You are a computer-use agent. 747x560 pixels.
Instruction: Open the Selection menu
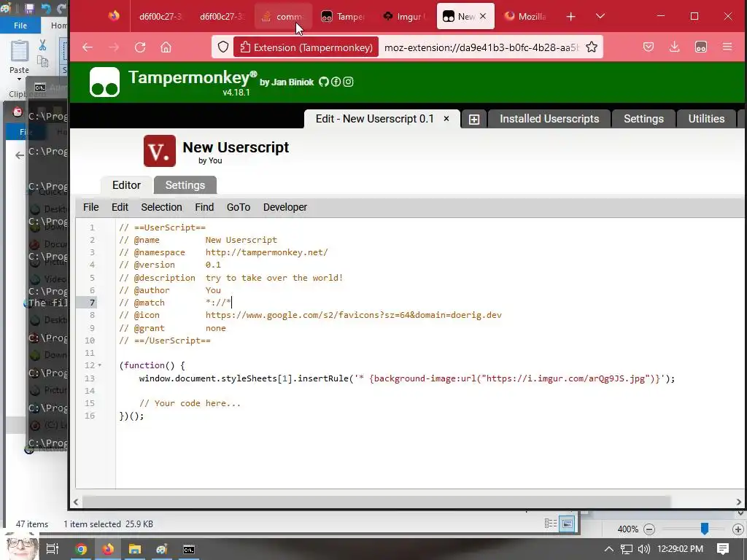(x=161, y=207)
